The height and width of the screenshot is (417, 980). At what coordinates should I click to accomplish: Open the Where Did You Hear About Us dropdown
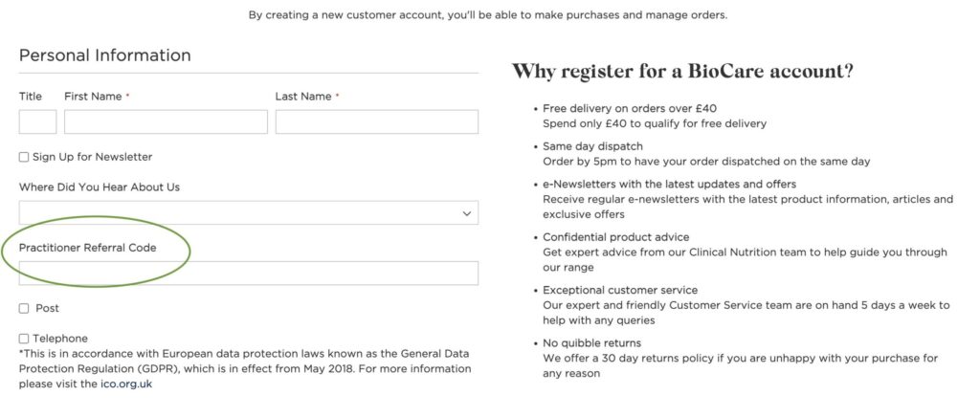point(239,212)
